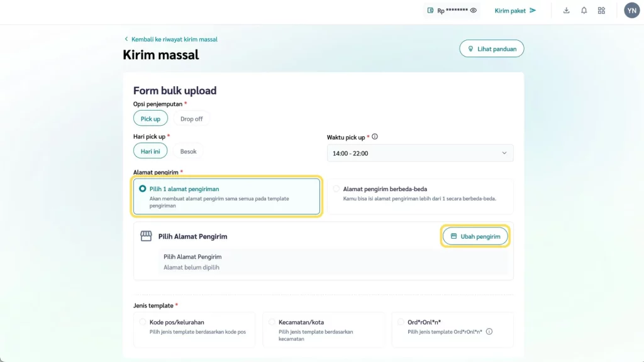Screen dimensions: 644x362
Task: Switch pickup day to Besok
Action: 189,151
